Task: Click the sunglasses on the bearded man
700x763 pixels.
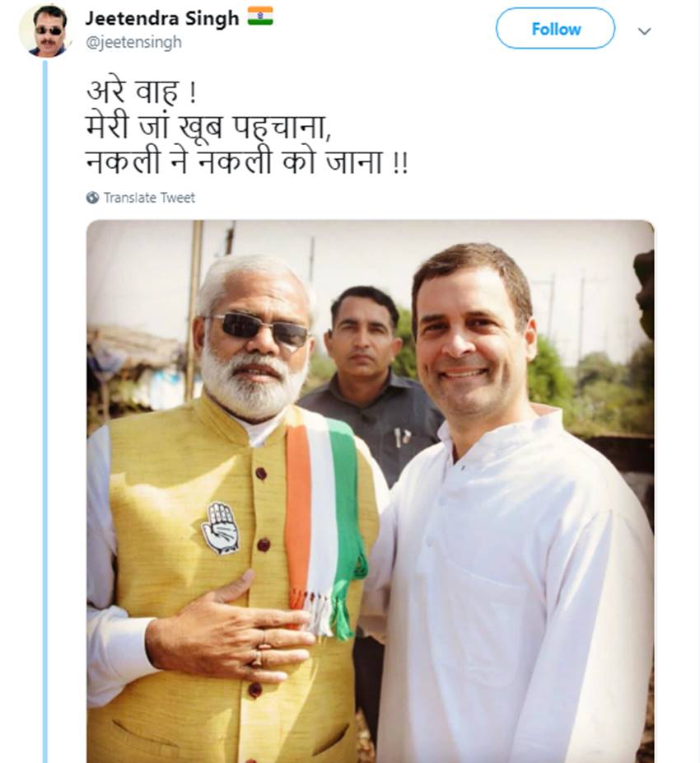Action: (257, 329)
